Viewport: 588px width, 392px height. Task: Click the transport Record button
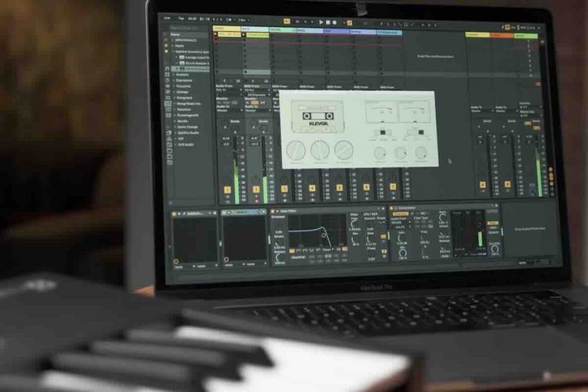click(335, 23)
